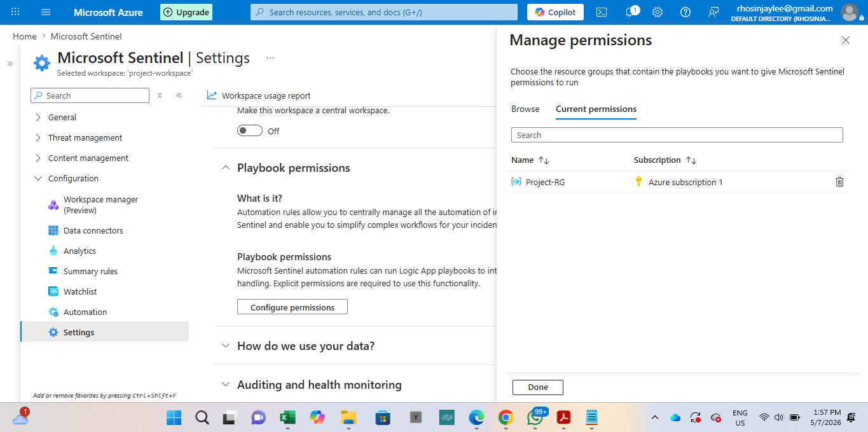Toggle the central workspace switch
The image size is (868, 432).
point(250,130)
